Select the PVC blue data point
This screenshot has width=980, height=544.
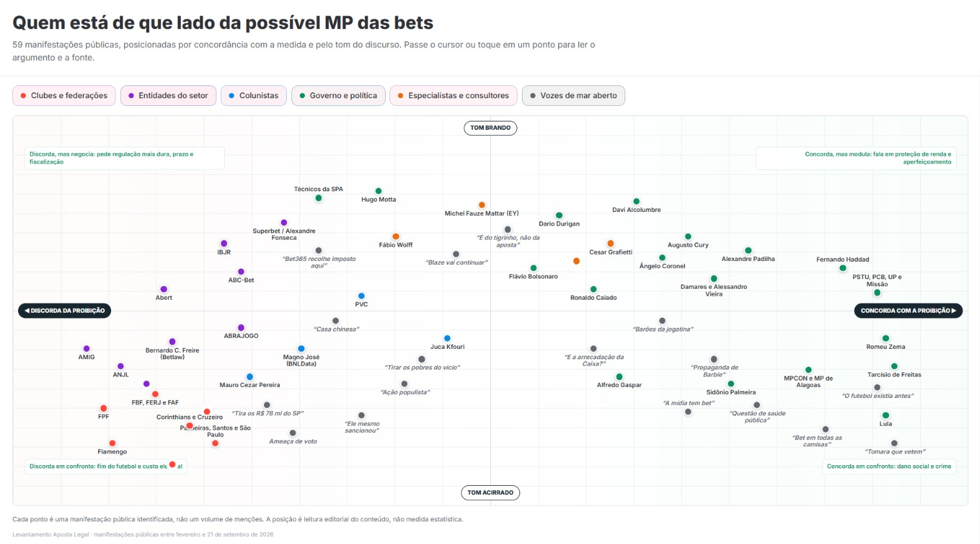click(361, 296)
